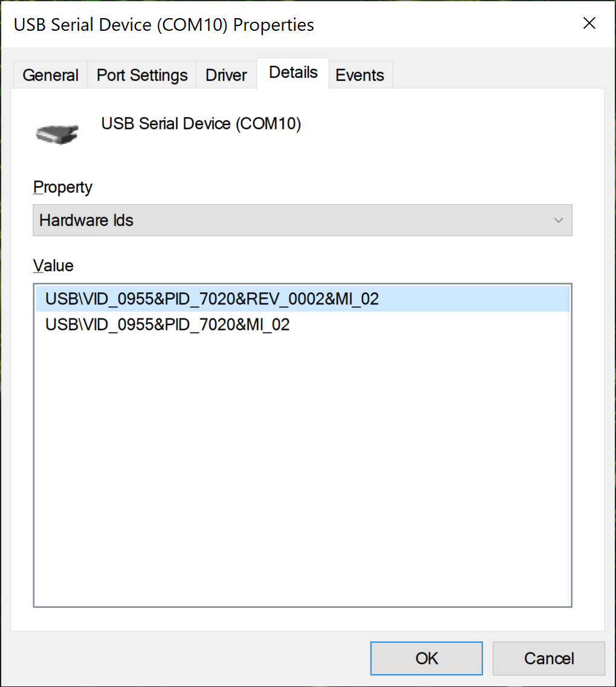Select the Details tab

tap(293, 73)
